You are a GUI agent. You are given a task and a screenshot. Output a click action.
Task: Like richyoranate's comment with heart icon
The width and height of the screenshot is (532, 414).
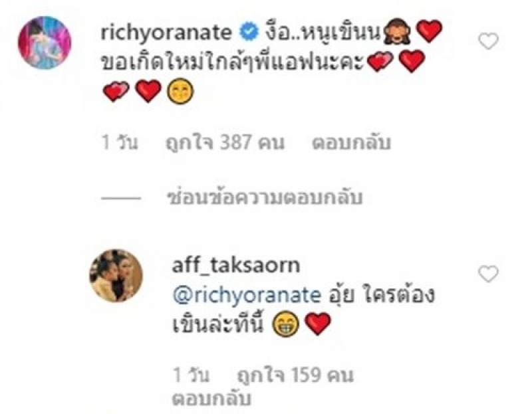(x=488, y=41)
